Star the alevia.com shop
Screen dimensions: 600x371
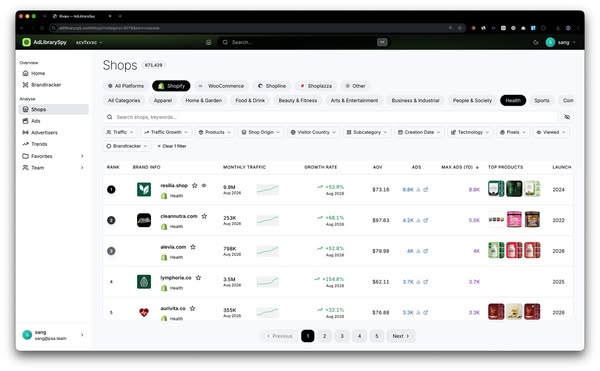pos(193,247)
